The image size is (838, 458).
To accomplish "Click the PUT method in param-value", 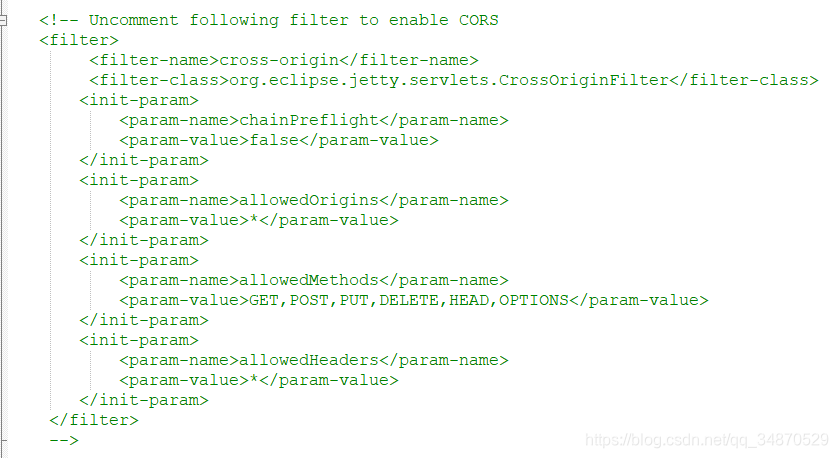I will 354,300.
